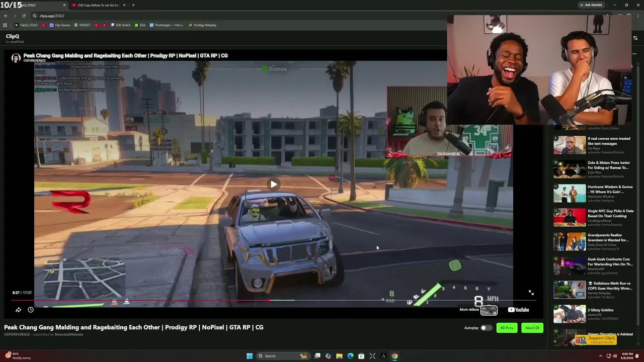Open the Windows Start menu
This screenshot has width=644, height=362.
pyautogui.click(x=250, y=356)
